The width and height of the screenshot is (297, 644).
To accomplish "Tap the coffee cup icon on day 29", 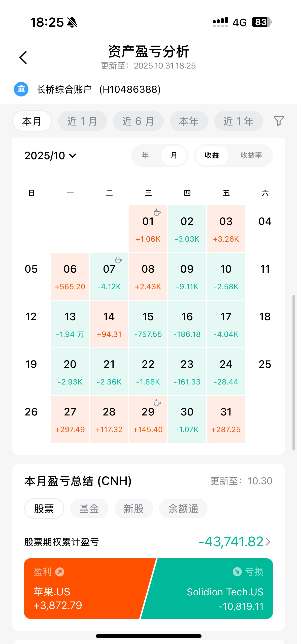I will [157, 403].
